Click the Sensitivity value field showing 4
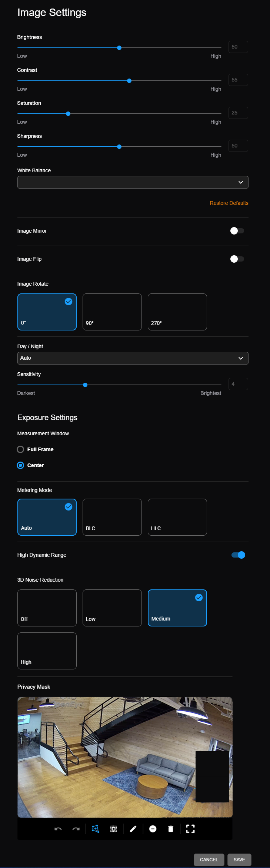The height and width of the screenshot is (868, 270). point(238,384)
